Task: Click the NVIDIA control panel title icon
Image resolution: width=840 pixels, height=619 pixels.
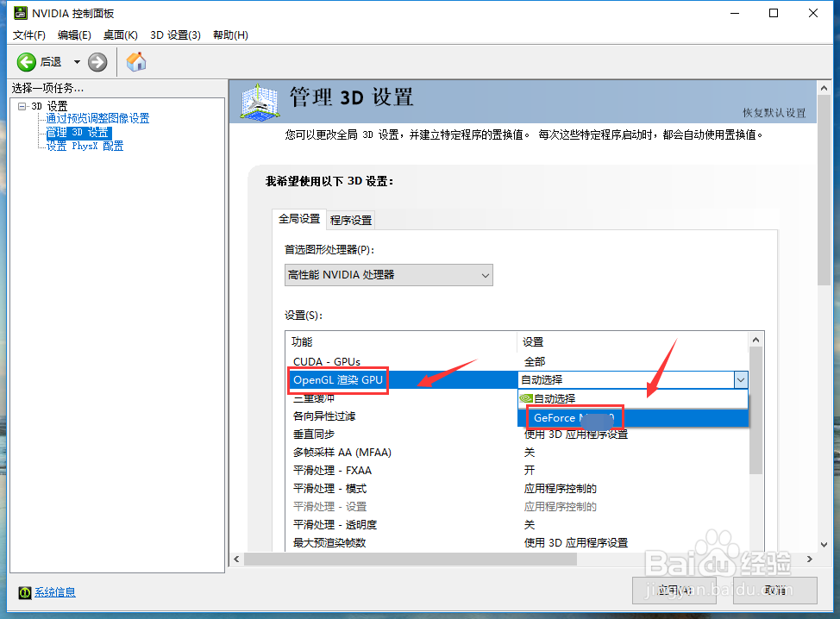Action: 21,13
